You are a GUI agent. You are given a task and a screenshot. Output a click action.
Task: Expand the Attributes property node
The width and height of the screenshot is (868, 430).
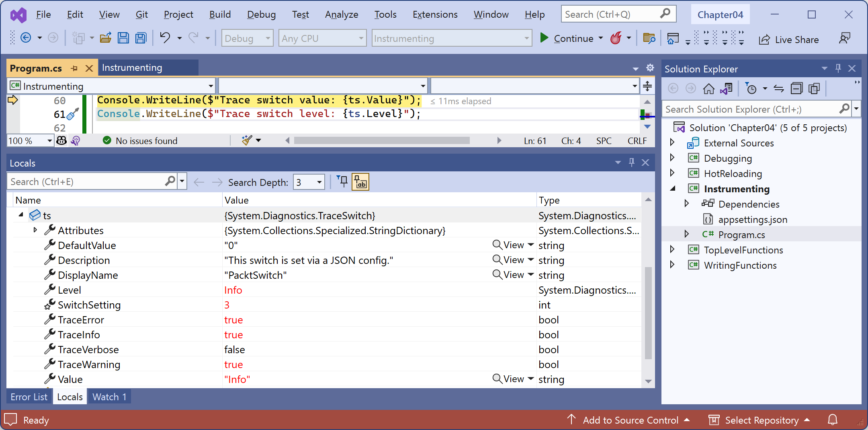[35, 230]
